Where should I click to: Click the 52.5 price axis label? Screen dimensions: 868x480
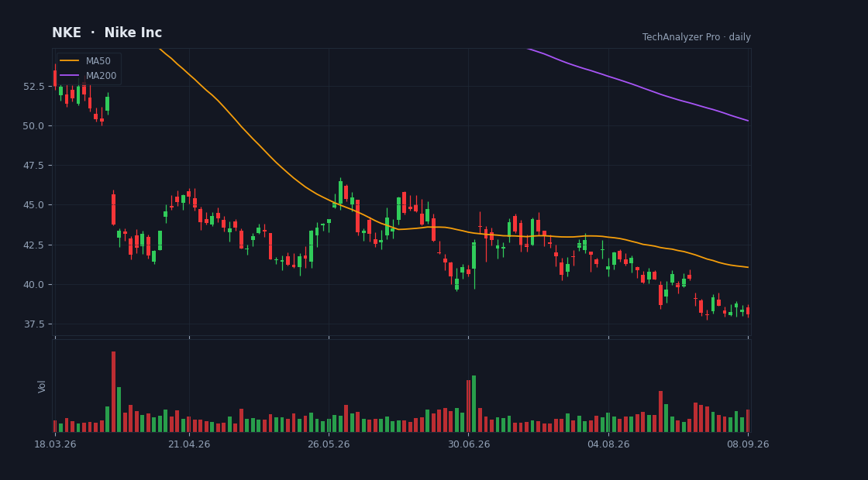tap(35, 86)
